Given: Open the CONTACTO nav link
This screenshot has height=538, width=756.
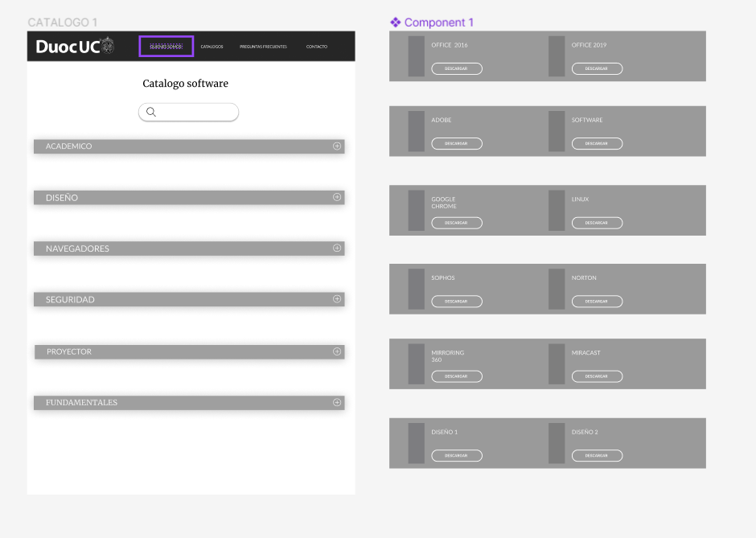Looking at the screenshot, I should point(316,47).
